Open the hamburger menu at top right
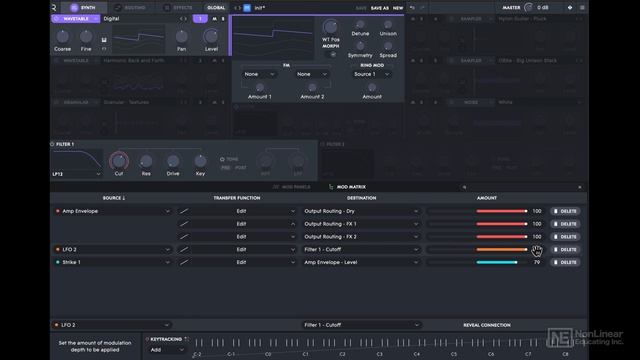The width and height of the screenshot is (640, 360). tap(582, 8)
